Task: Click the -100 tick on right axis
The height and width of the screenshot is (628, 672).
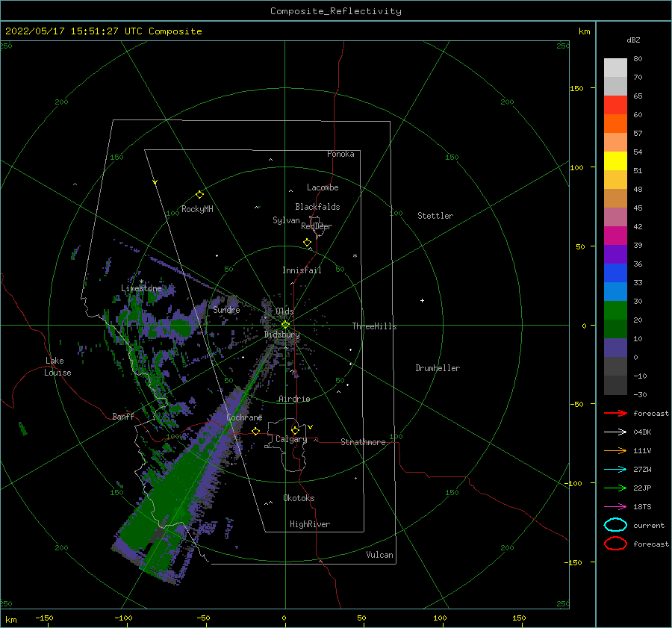Action: [x=573, y=483]
